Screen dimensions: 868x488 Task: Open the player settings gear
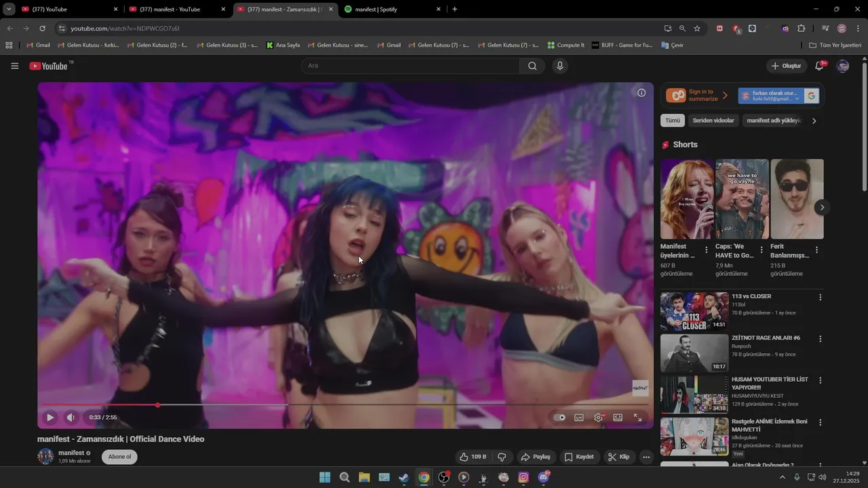pyautogui.click(x=598, y=418)
